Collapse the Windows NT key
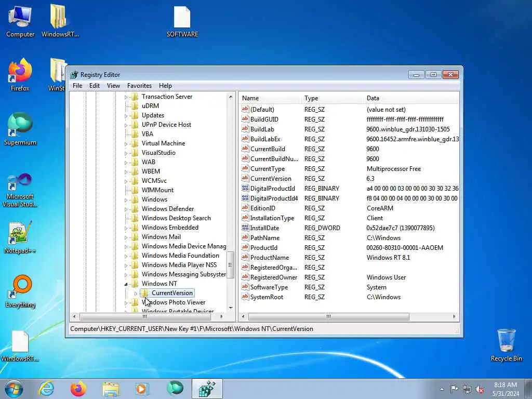The width and height of the screenshot is (532, 399). click(x=126, y=284)
